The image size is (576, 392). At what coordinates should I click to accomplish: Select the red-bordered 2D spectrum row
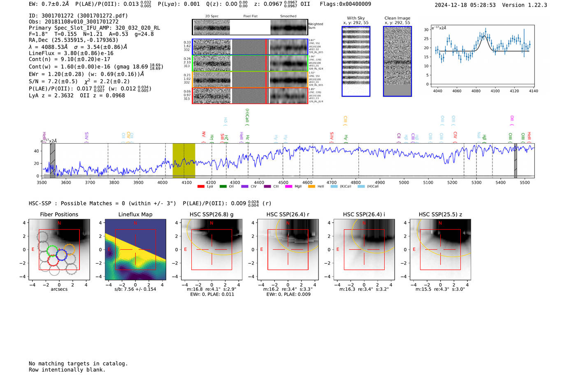click(x=250, y=95)
